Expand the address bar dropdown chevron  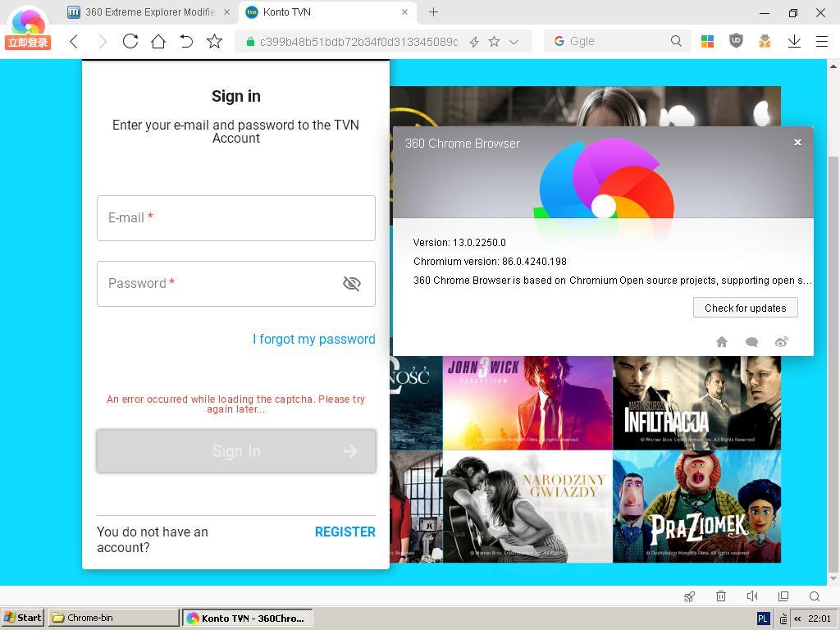pos(514,42)
